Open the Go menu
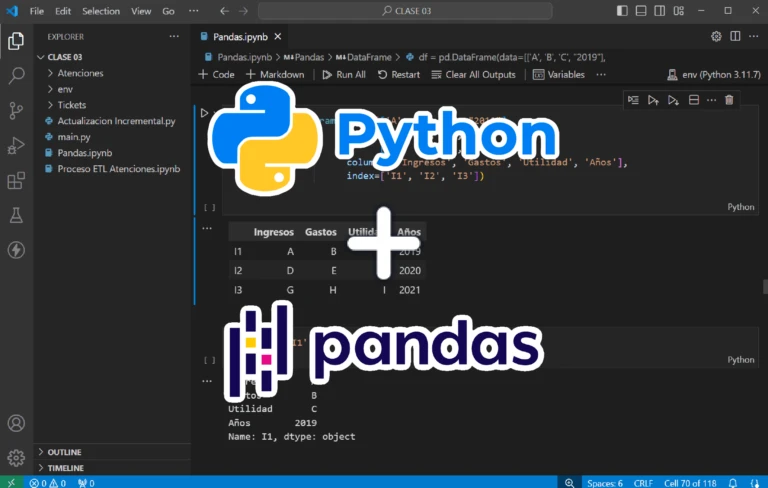The height and width of the screenshot is (488, 768). point(168,11)
